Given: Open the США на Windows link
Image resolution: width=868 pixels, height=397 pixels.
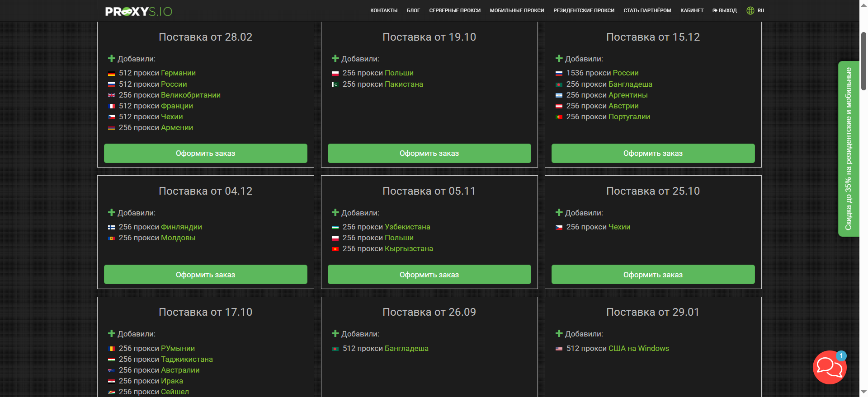Looking at the screenshot, I should 638,349.
